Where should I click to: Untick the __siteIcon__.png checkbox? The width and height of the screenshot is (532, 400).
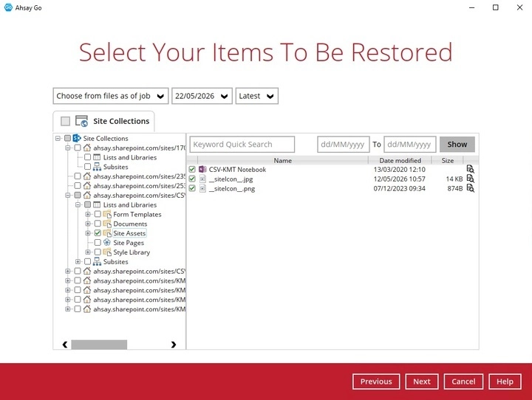(192, 188)
